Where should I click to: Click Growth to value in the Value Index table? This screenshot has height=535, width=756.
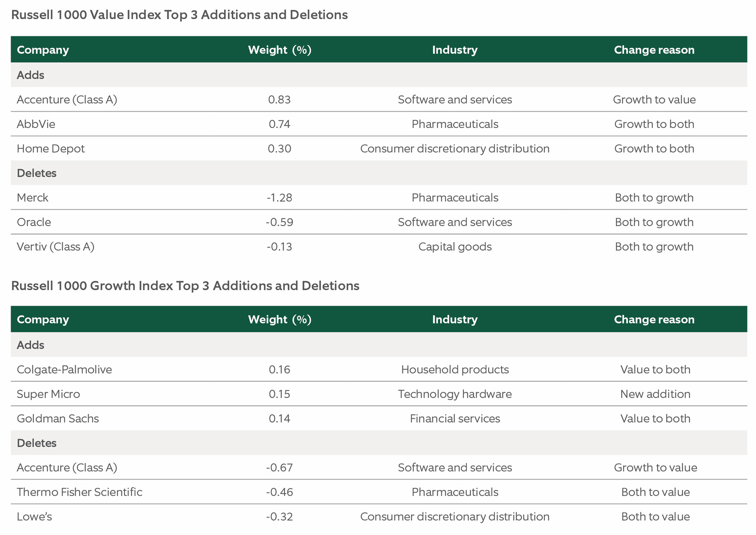(x=654, y=100)
